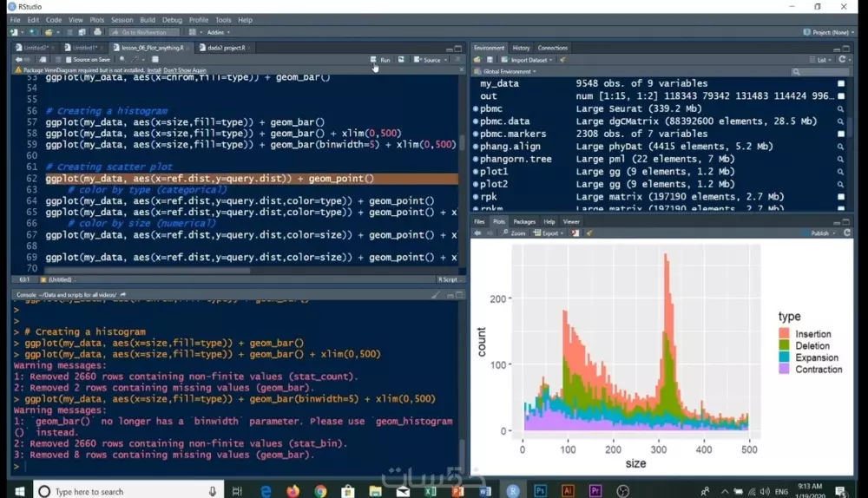Click the clear all plots broom icon

(589, 233)
